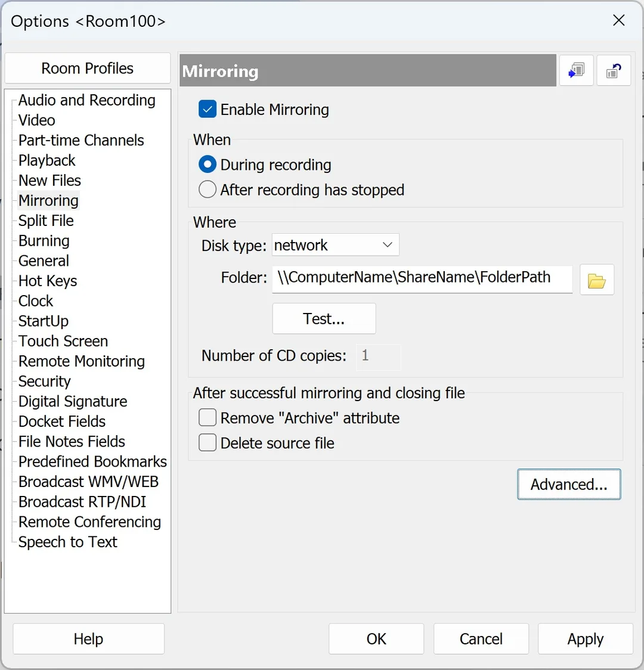644x670 pixels.
Task: Tick Remove "Archive" attribute checkbox
Action: point(208,418)
